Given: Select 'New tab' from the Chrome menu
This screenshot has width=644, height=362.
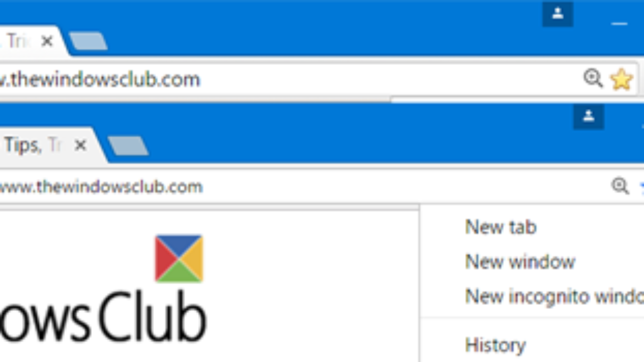Looking at the screenshot, I should (x=501, y=227).
